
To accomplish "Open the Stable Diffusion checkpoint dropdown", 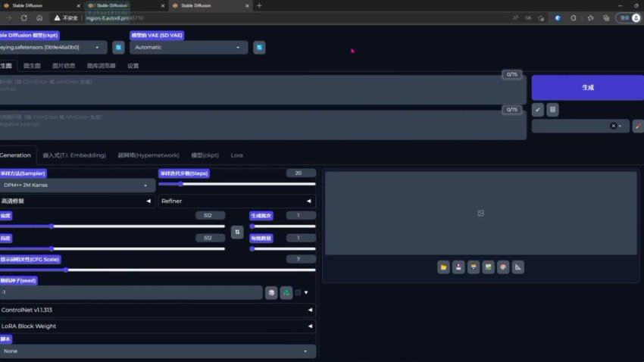I will pos(53,48).
